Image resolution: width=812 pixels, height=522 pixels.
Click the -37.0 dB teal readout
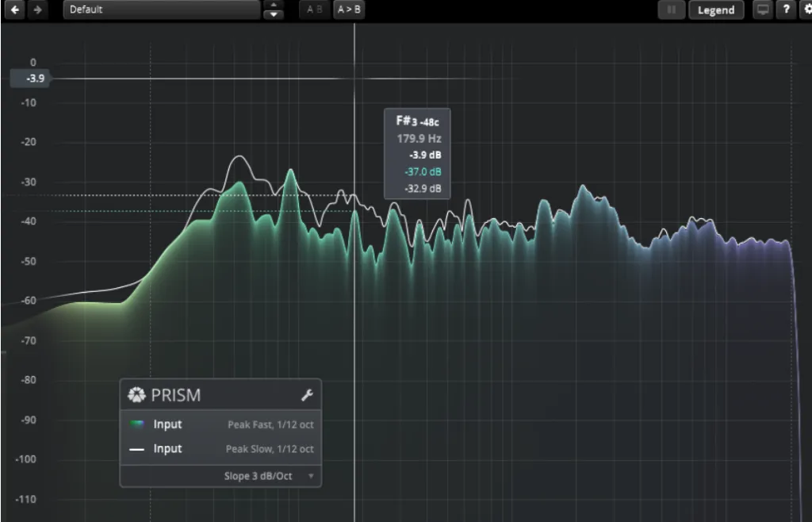coord(423,172)
